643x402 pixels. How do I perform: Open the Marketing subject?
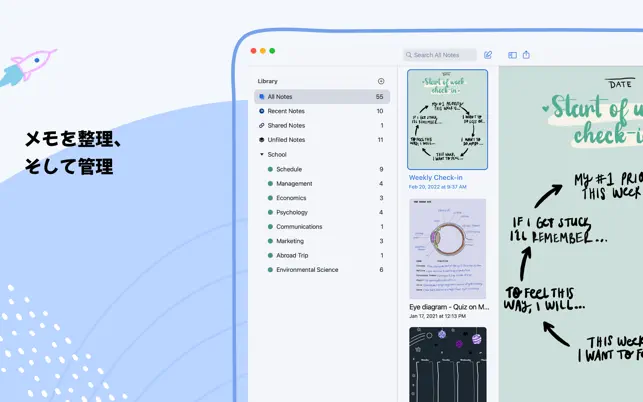tap(322, 241)
